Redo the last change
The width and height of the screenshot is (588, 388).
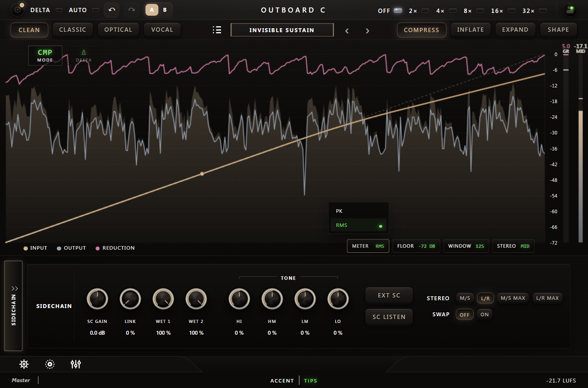click(132, 10)
